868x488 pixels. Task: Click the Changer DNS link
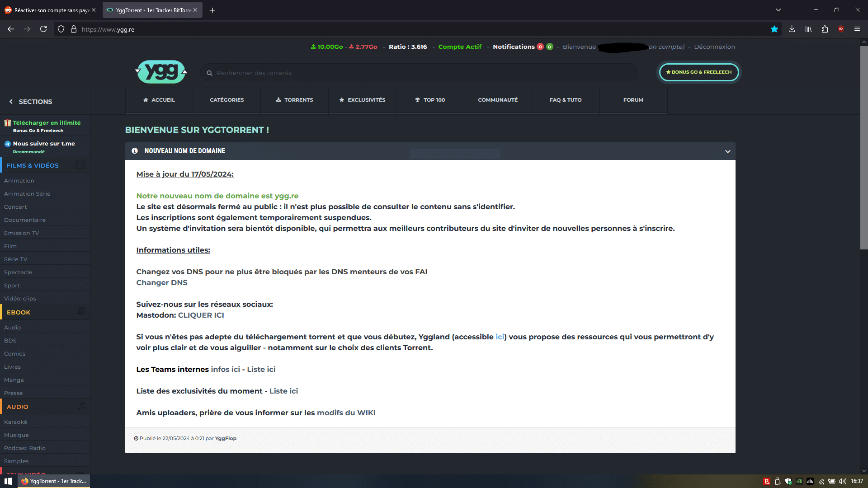tap(162, 283)
